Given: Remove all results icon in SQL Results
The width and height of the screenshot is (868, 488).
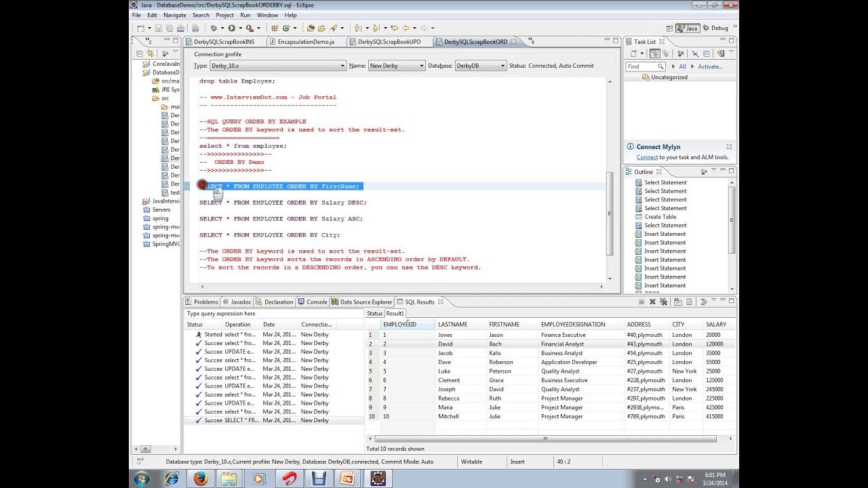Looking at the screenshot, I should [x=664, y=302].
